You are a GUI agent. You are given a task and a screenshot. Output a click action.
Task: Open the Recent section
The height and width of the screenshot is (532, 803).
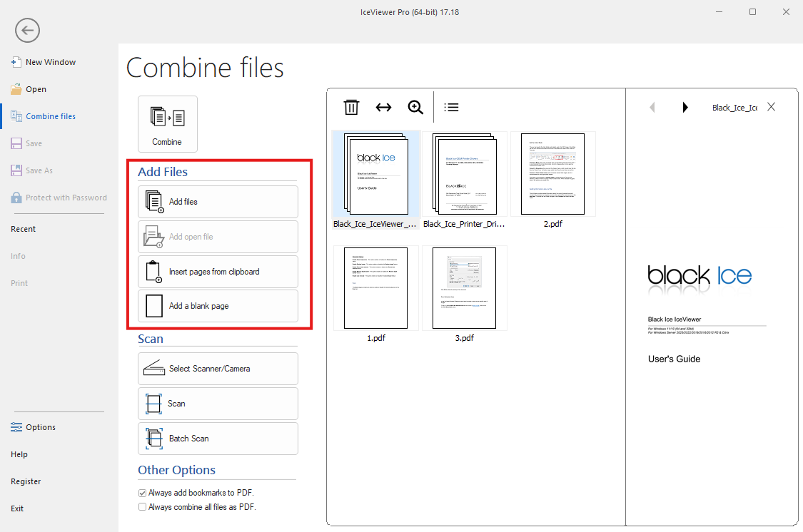coord(23,229)
